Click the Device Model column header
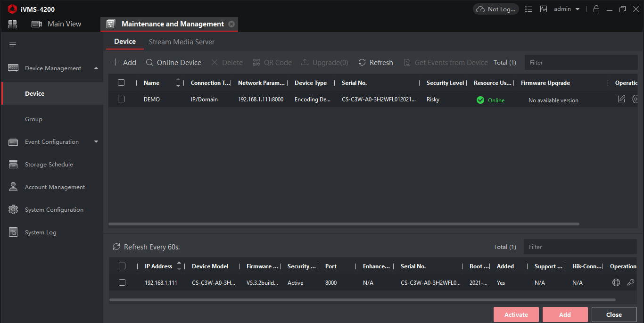 210,266
